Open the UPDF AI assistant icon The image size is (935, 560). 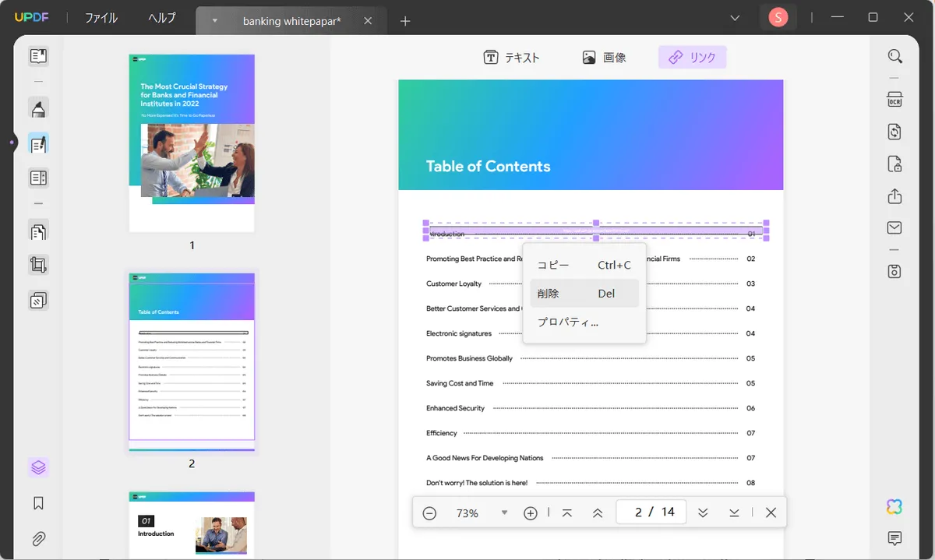[894, 507]
